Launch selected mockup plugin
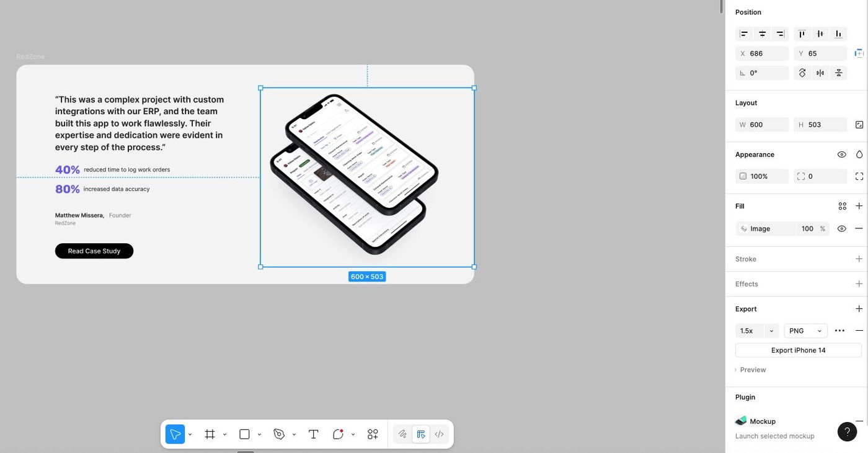The width and height of the screenshot is (868, 453). pyautogui.click(x=774, y=436)
